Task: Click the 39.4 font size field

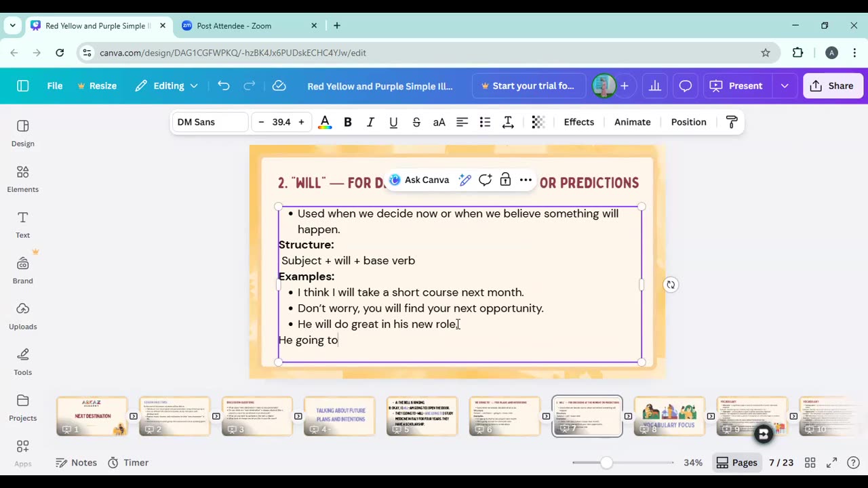Action: (281, 122)
